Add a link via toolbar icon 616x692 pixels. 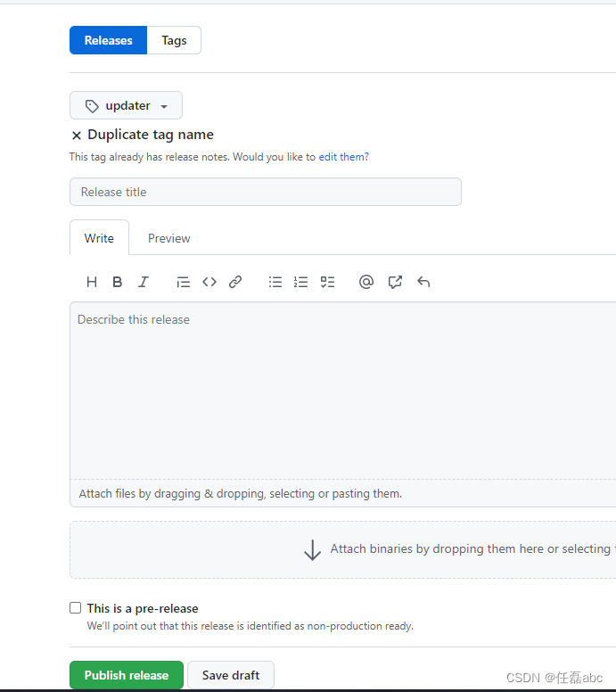pyautogui.click(x=235, y=282)
